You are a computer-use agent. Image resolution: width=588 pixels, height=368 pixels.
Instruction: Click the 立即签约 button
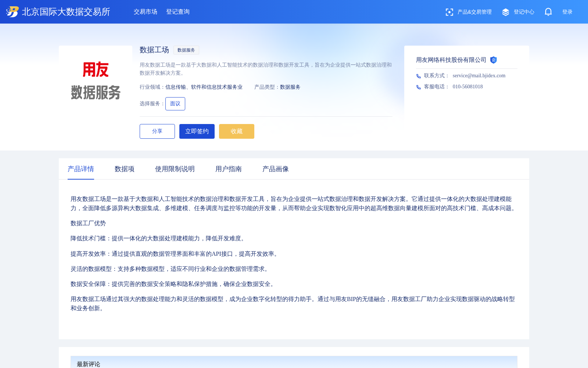pyautogui.click(x=197, y=131)
